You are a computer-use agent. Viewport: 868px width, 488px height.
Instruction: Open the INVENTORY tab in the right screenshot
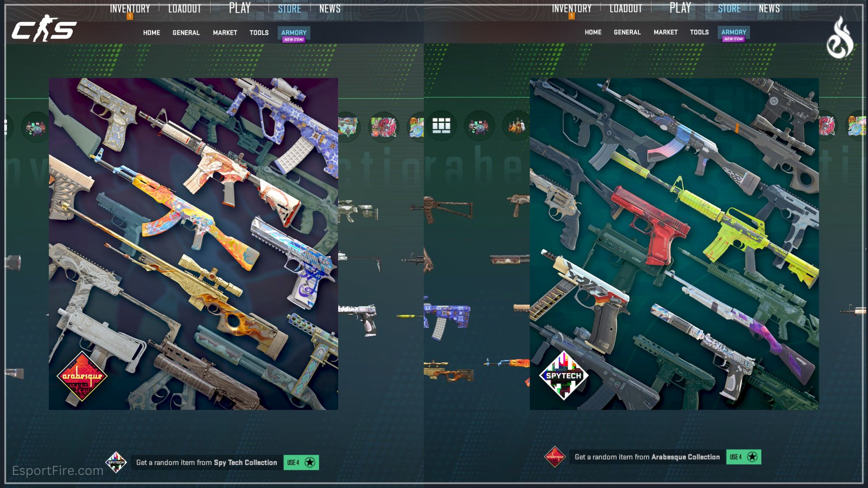pos(571,8)
